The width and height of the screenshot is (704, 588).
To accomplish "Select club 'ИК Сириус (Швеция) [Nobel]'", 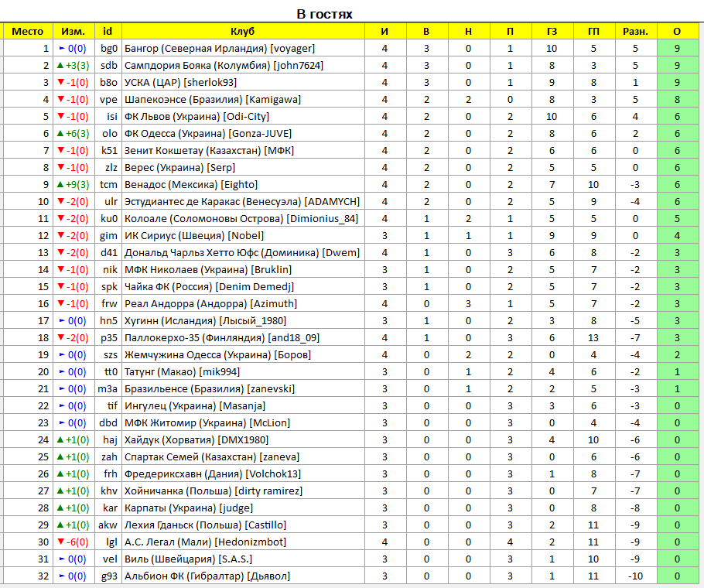I will pyautogui.click(x=194, y=236).
